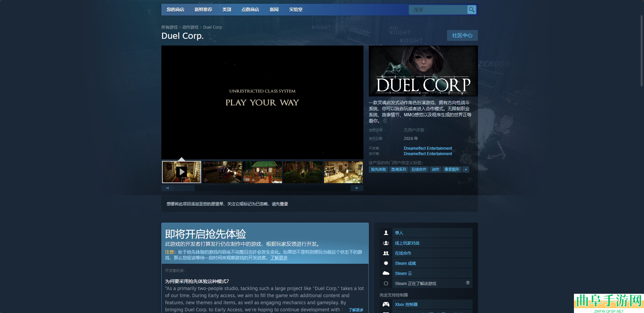Open developer Dreameffect Entertainment link
The height and width of the screenshot is (313, 644).
[x=428, y=148]
